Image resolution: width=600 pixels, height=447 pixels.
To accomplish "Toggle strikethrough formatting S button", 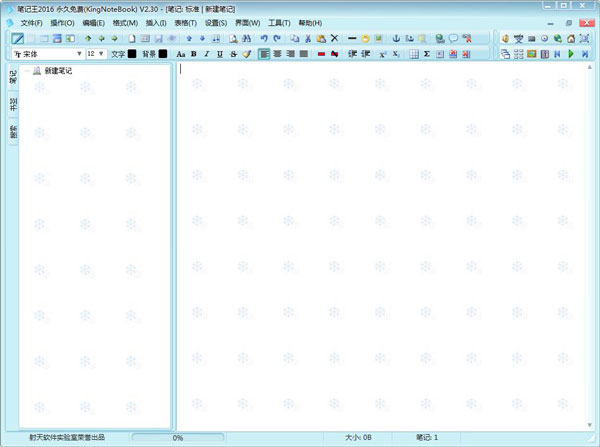I will point(233,54).
